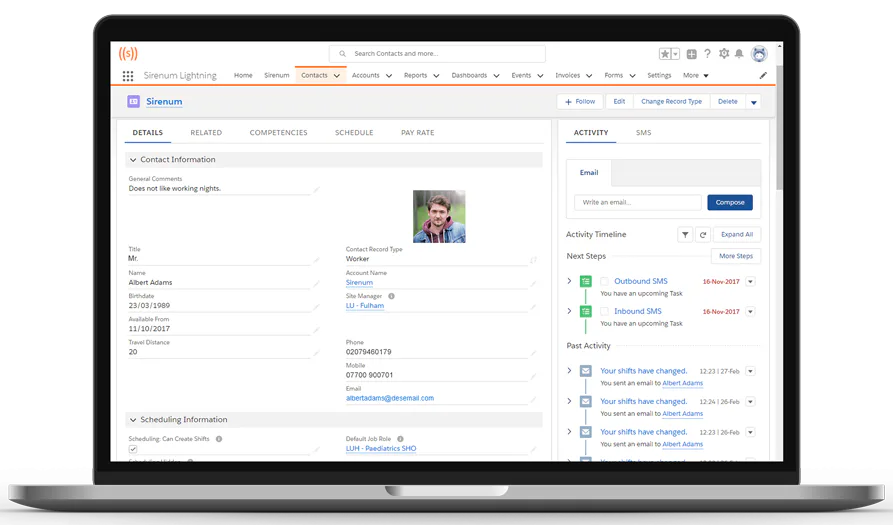The height and width of the screenshot is (525, 893).
Task: Click the Sirenum logo icon
Action: coord(128,54)
